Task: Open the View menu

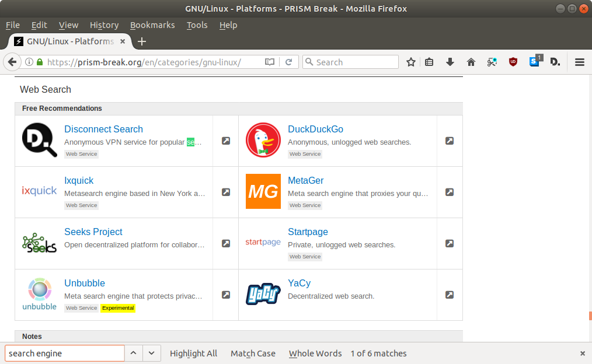Action: click(x=69, y=25)
